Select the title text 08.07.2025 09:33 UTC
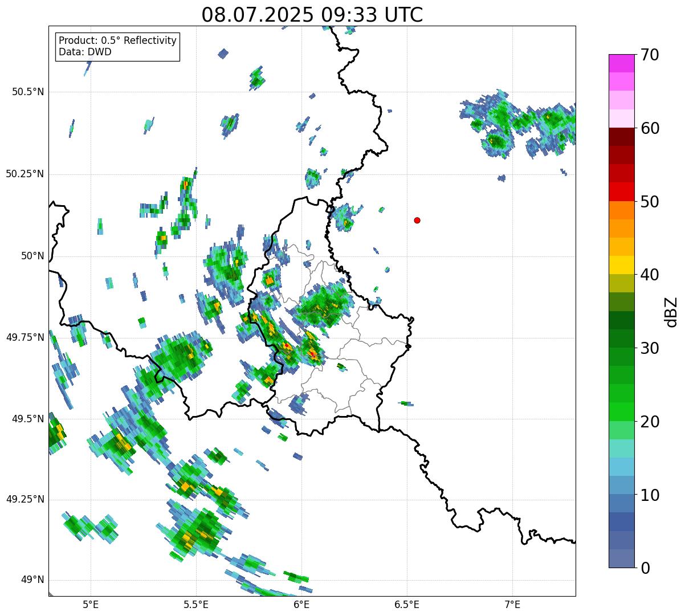Viewport: 685px width, 616px height. tap(312, 15)
